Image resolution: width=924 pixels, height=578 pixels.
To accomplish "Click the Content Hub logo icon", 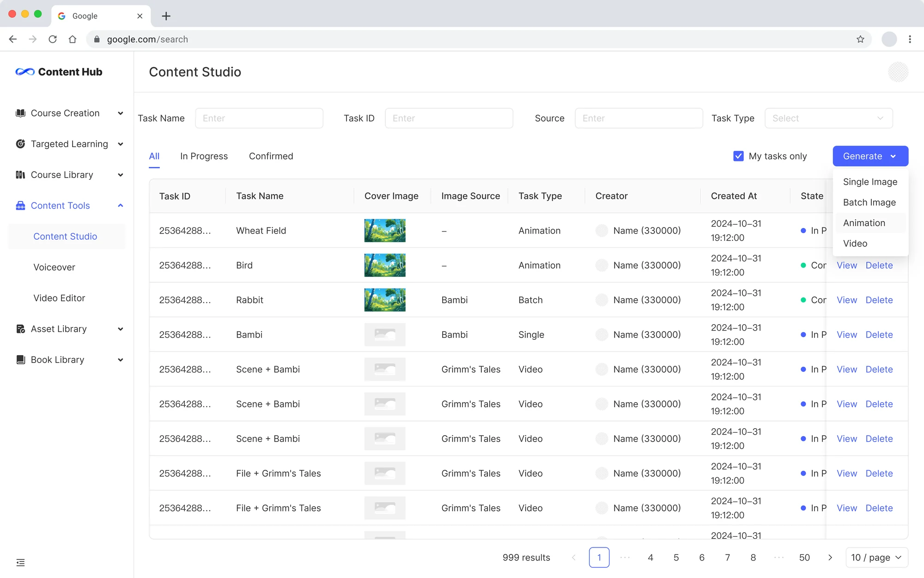I will [x=25, y=72].
